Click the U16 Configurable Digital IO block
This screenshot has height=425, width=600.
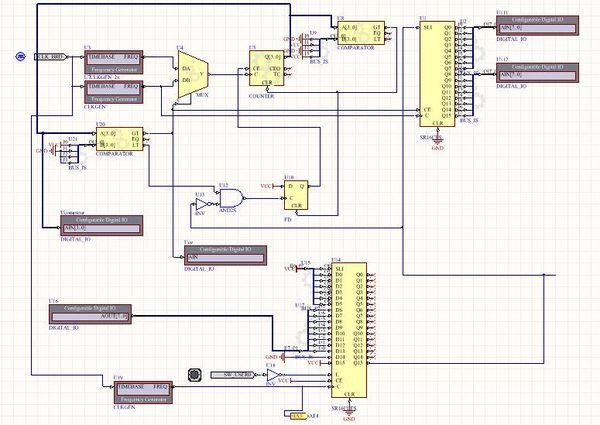(91, 315)
